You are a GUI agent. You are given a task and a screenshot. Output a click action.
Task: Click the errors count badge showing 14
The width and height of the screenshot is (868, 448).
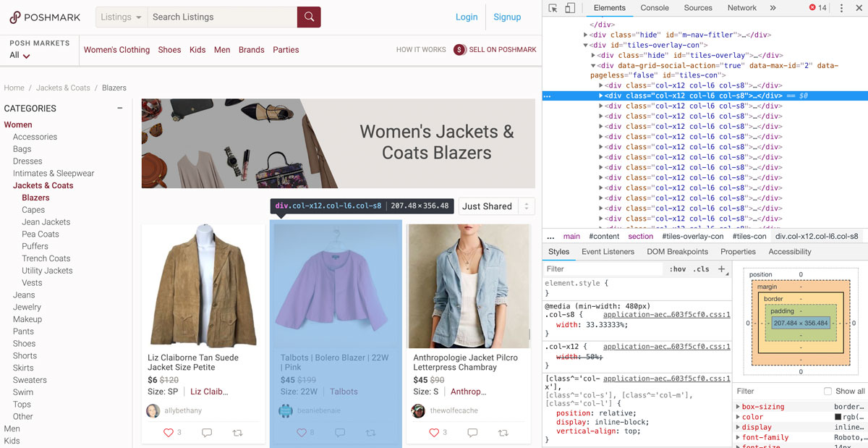click(817, 8)
